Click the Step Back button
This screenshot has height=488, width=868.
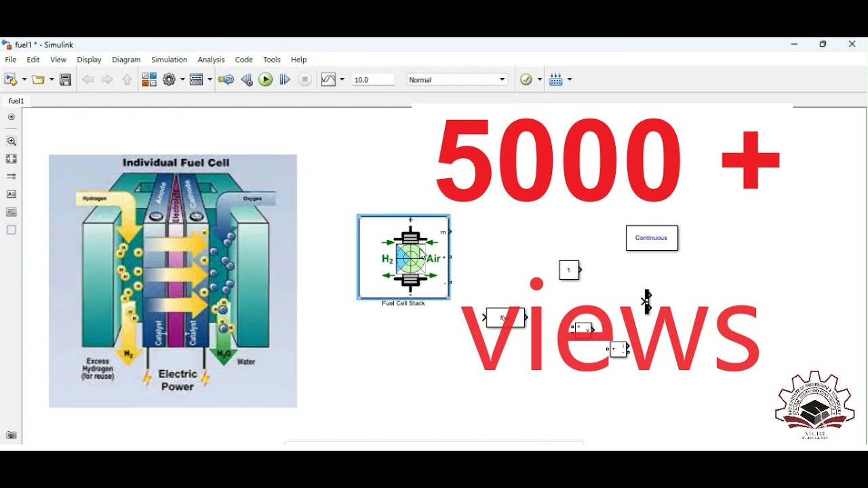(247, 80)
